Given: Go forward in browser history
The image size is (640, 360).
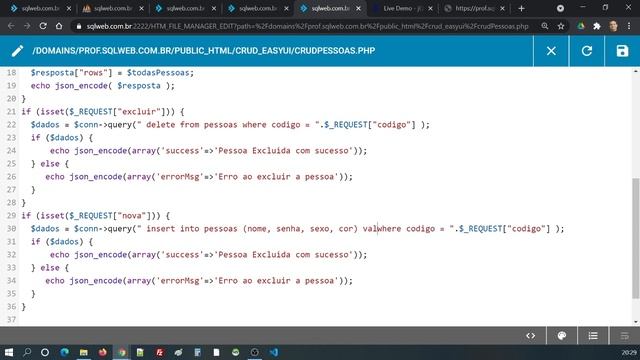Looking at the screenshot, I should 27,26.
